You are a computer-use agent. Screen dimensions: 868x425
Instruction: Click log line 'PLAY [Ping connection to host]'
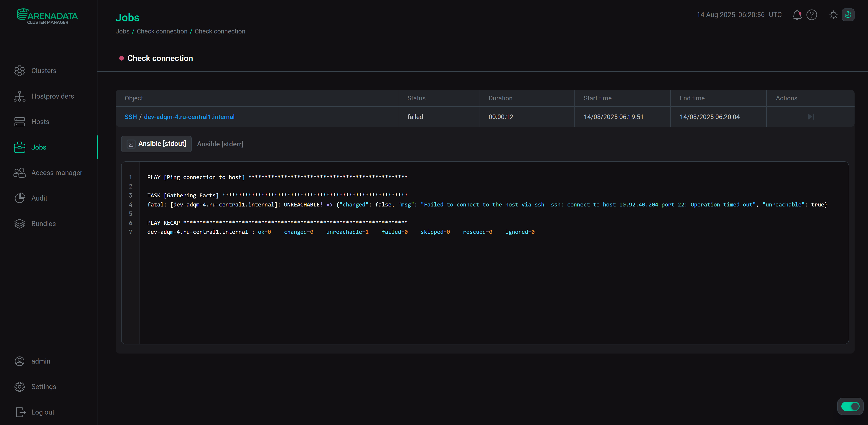[277, 177]
